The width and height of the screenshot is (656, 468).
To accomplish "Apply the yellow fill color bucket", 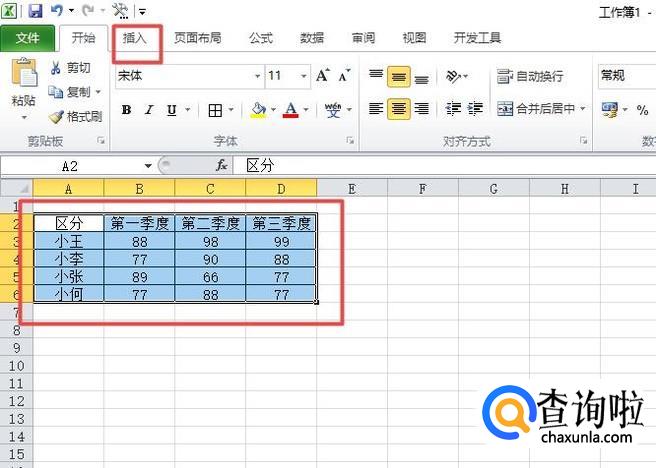I will (x=259, y=110).
